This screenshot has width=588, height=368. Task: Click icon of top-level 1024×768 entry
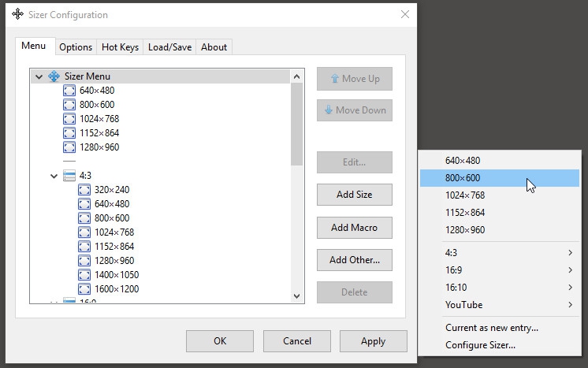[x=69, y=119]
